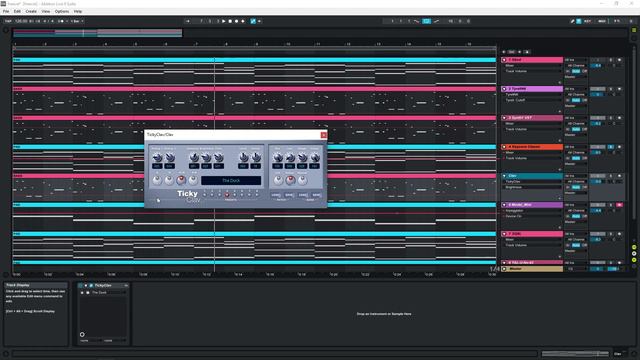Click the leftmost knob in TickyClav
The height and width of the screenshot is (360, 640).
(157, 157)
